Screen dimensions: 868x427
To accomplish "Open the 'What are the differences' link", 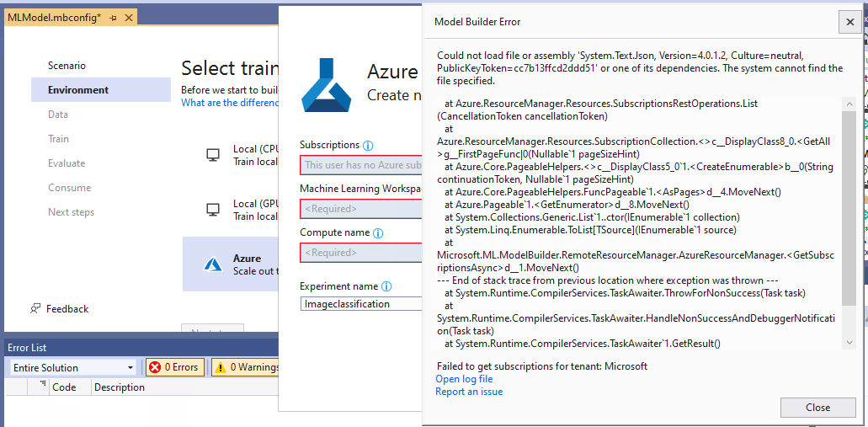I will tap(231, 103).
